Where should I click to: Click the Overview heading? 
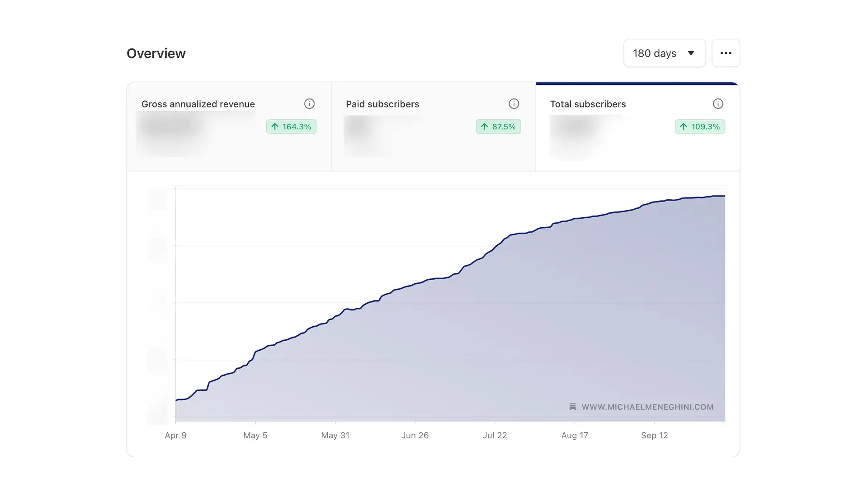[x=156, y=53]
